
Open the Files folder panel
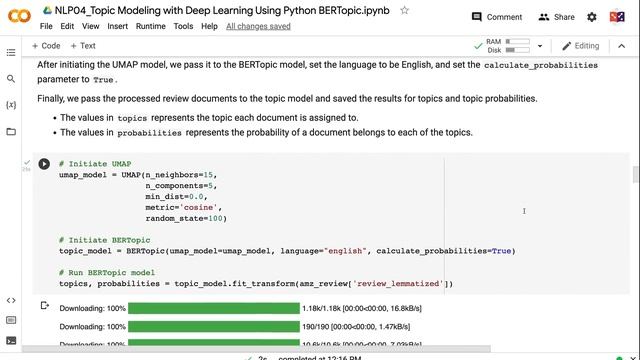(11, 131)
